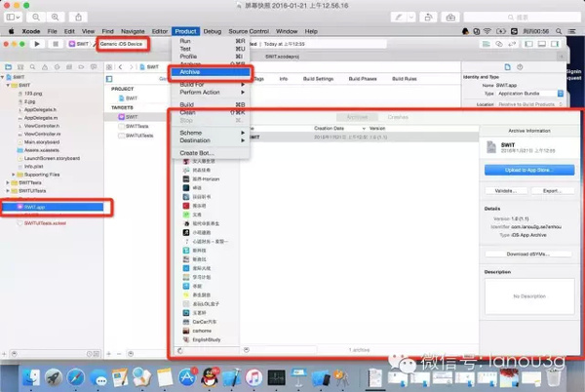Click the Preview rotate icon
The width and height of the screenshot is (585, 392).
428,18
